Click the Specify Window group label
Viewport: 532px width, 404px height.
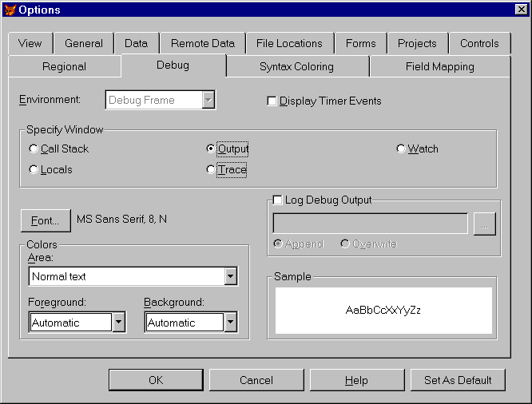click(65, 129)
